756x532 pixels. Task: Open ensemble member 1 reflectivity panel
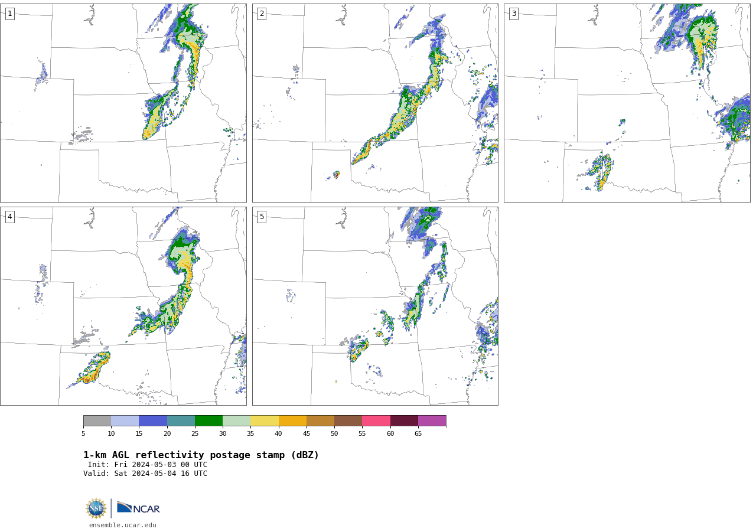(123, 103)
